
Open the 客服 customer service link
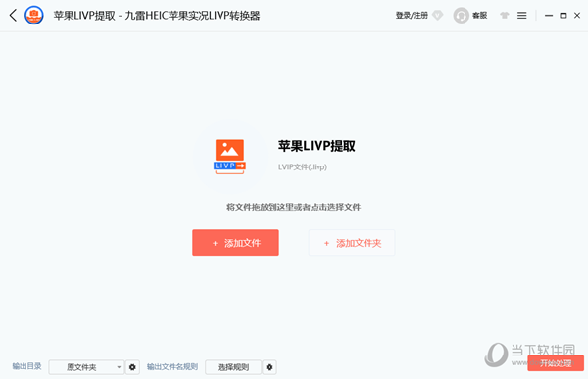click(x=479, y=16)
